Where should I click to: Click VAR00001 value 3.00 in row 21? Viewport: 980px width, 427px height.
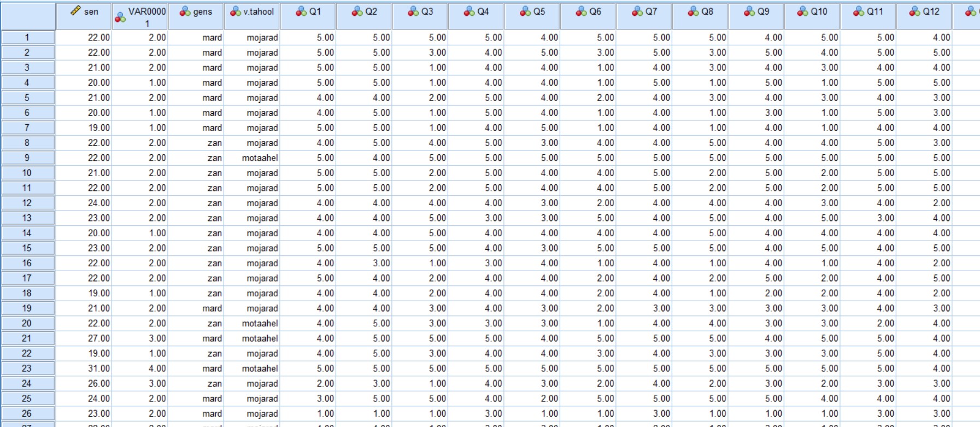click(157, 338)
